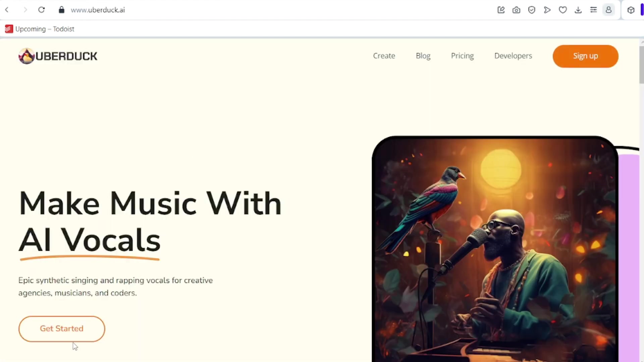
Task: Click the padlock site security icon
Action: point(61,10)
